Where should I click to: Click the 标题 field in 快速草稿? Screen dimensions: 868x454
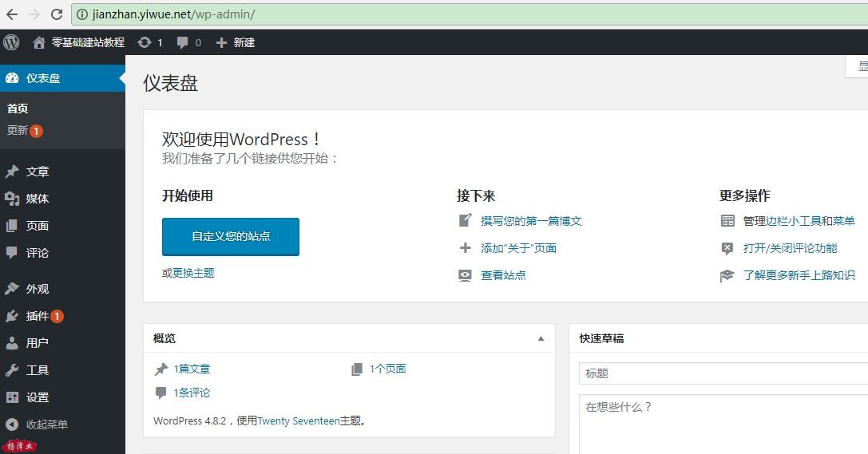[723, 373]
